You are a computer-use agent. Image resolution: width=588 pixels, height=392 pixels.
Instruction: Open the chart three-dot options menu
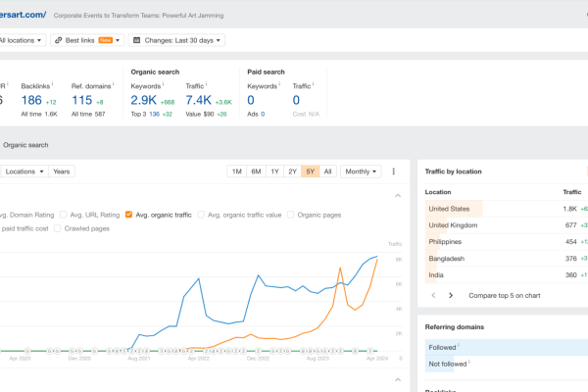pyautogui.click(x=393, y=171)
